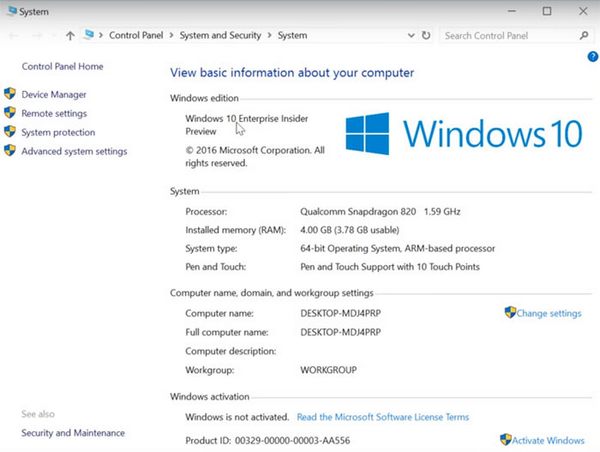Click the computer icon in address breadcrumb
The image size is (600, 452).
(89, 35)
